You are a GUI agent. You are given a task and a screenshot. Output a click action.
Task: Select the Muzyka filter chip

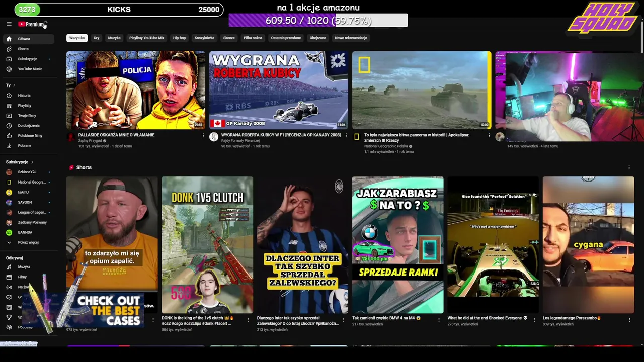[114, 38]
